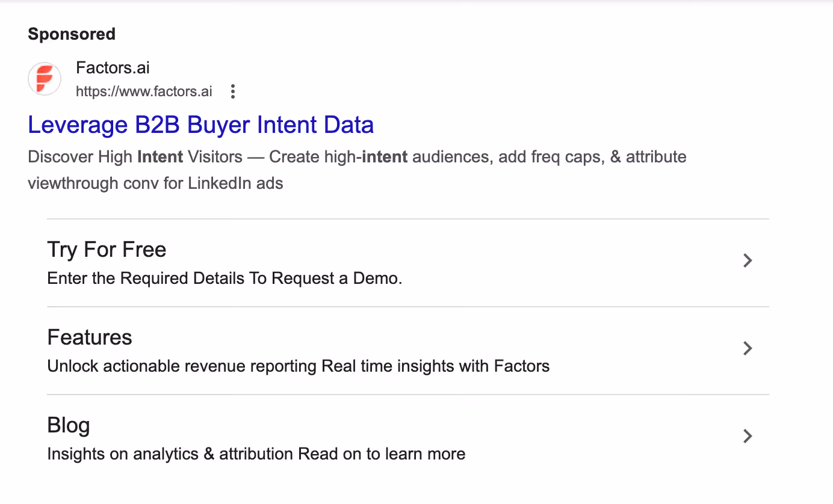Open the Leverage B2B Buyer Intent Data headline
The width and height of the screenshot is (833, 504).
tap(201, 124)
